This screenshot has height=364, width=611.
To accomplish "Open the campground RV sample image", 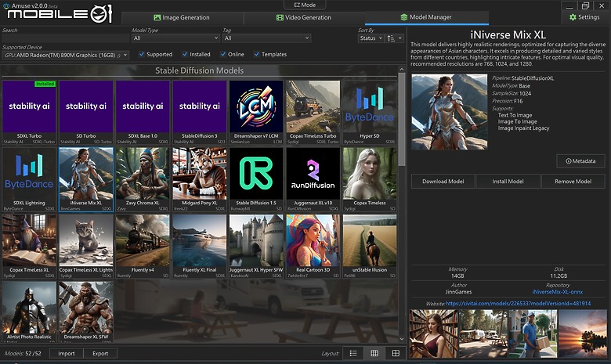I will [x=483, y=333].
